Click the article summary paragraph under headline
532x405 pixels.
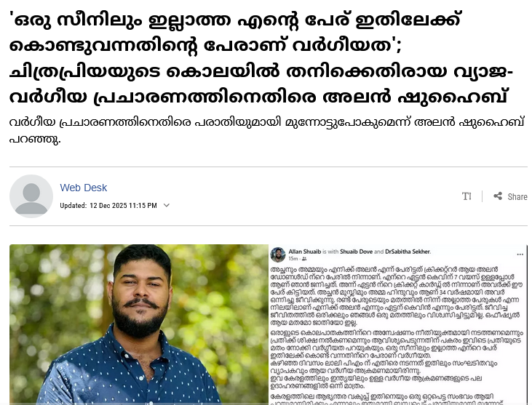point(266,130)
